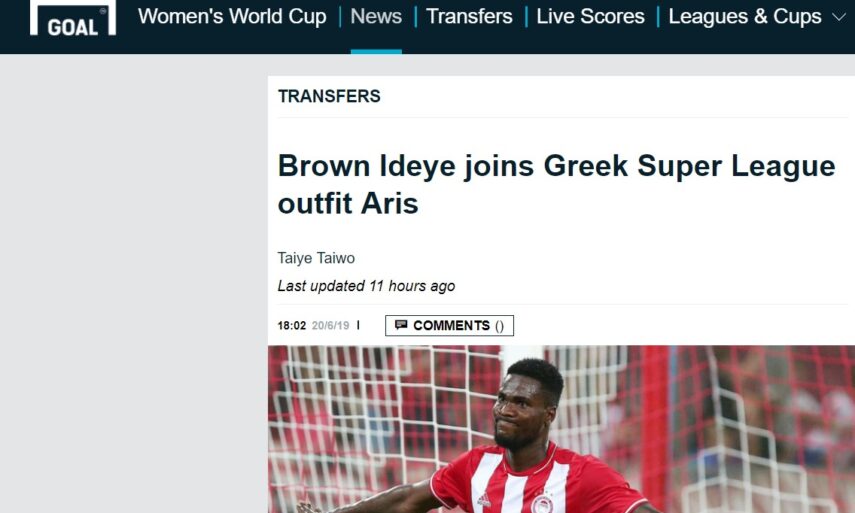The image size is (855, 513).
Task: Click the 20/6/19 publish date
Action: [330, 325]
